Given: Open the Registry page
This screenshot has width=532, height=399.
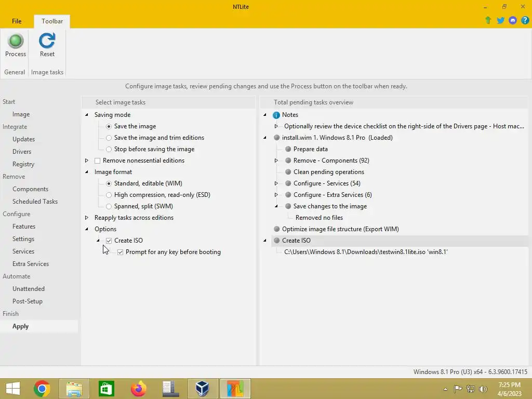Looking at the screenshot, I should click(23, 164).
